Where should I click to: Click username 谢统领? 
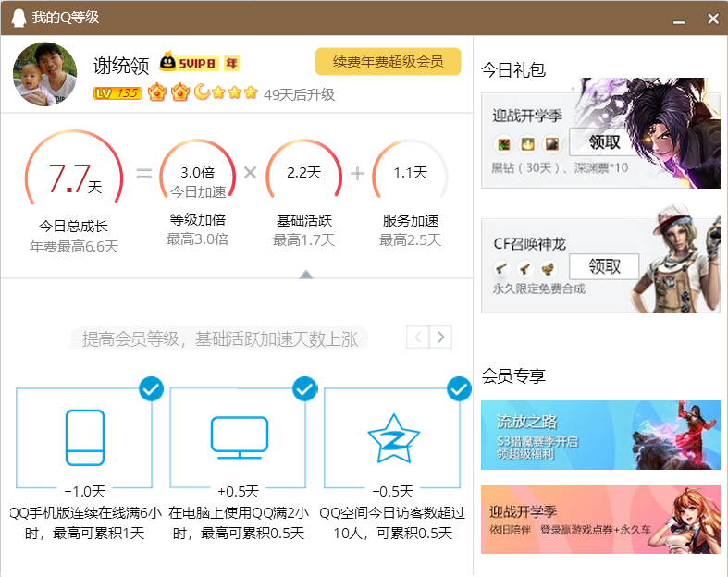pyautogui.click(x=121, y=66)
